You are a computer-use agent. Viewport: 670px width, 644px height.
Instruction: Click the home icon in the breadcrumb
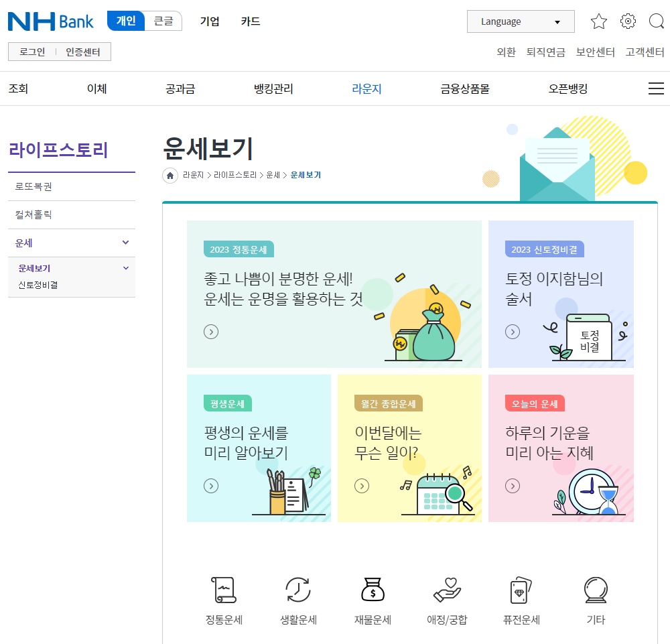click(x=170, y=175)
